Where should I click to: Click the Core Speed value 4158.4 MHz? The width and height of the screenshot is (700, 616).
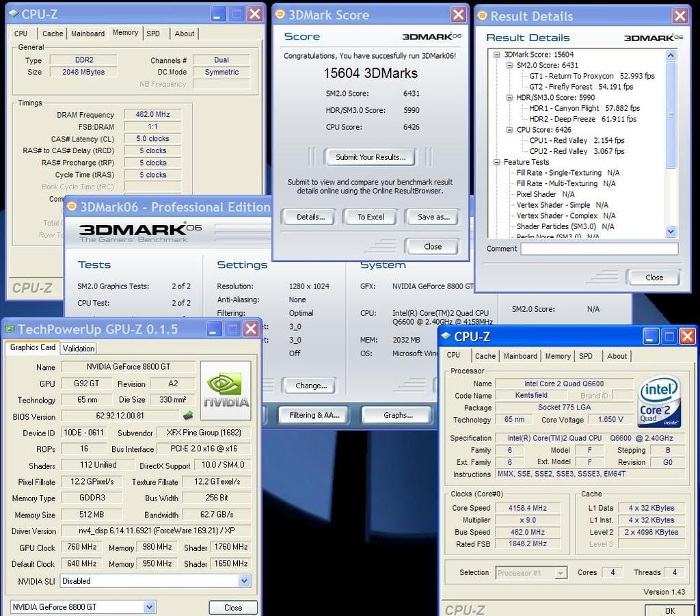(527, 507)
